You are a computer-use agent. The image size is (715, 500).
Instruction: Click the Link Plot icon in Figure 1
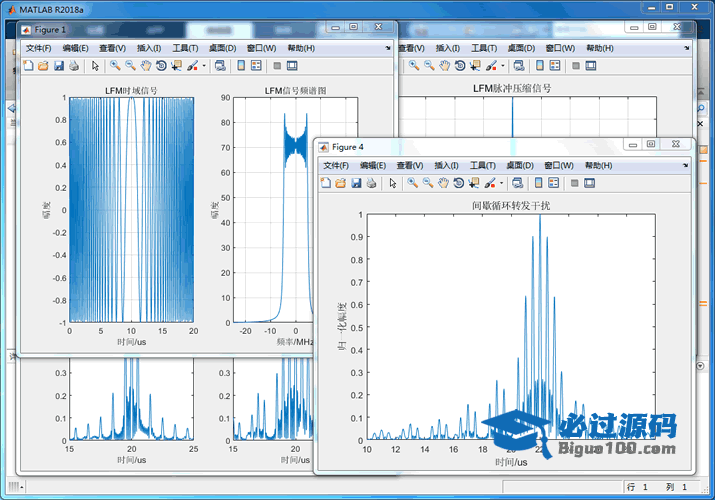(222, 66)
